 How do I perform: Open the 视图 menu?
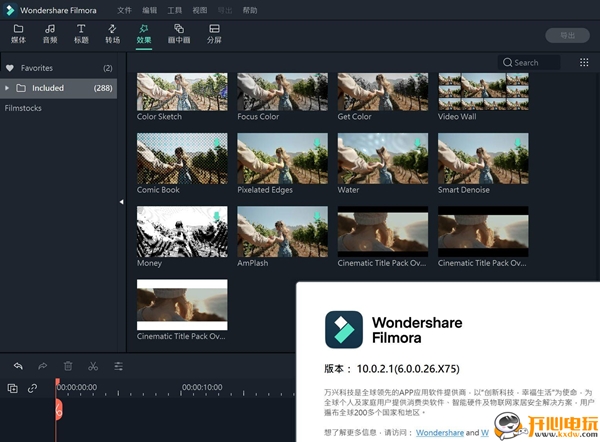point(199,10)
